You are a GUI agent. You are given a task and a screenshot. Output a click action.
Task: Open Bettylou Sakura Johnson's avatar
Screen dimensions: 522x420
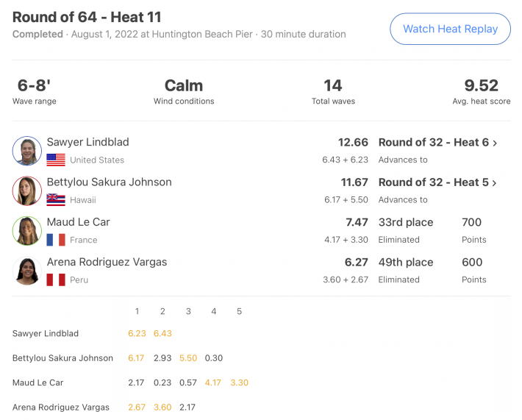[x=27, y=191]
